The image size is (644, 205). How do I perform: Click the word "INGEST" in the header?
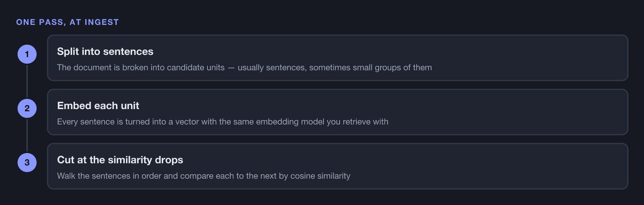pyautogui.click(x=102, y=22)
